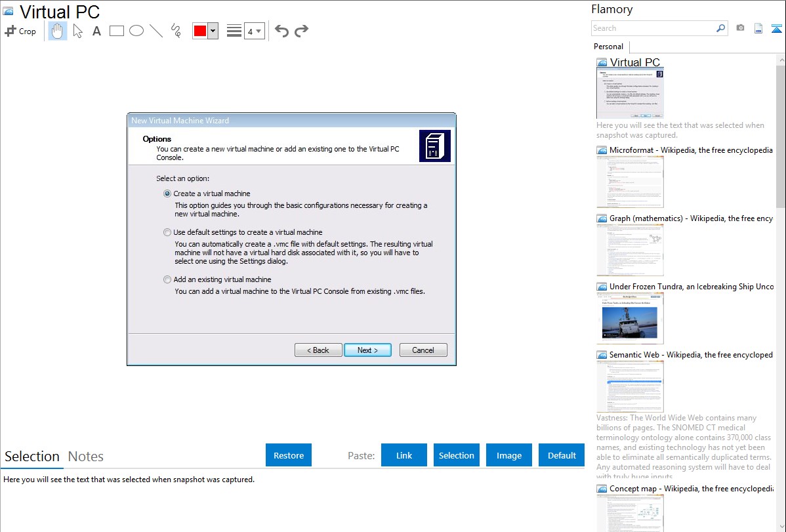The width and height of the screenshot is (786, 532).
Task: Paste as Selection
Action: click(x=456, y=455)
